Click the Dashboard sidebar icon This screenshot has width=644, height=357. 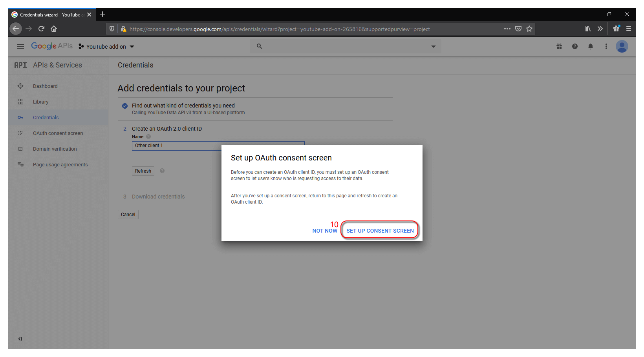point(20,86)
